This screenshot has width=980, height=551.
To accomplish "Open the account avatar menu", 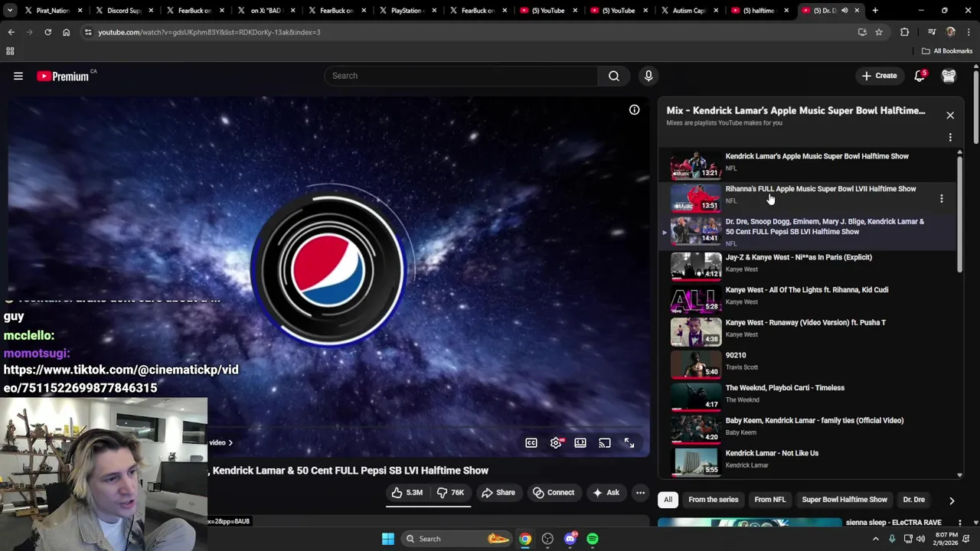I will 949,76.
